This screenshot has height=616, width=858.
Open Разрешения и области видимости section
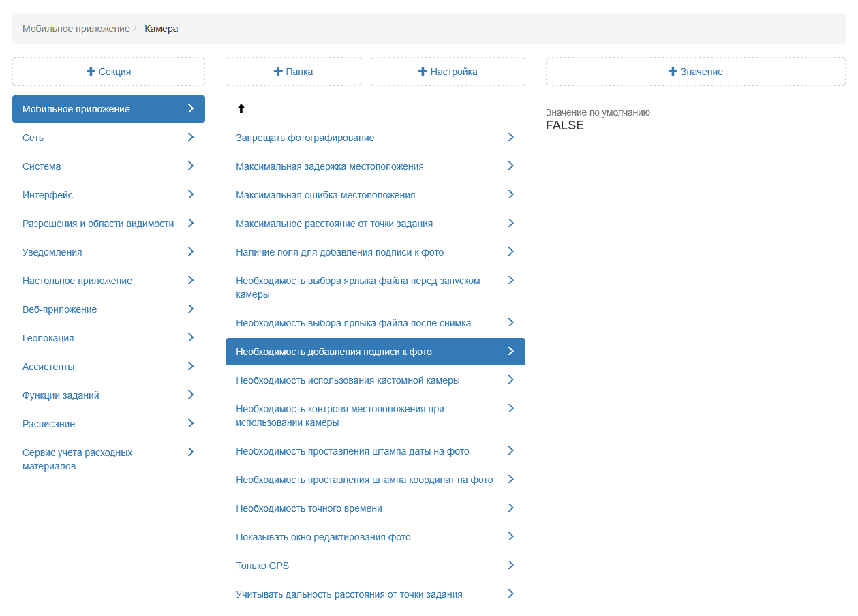click(x=98, y=224)
